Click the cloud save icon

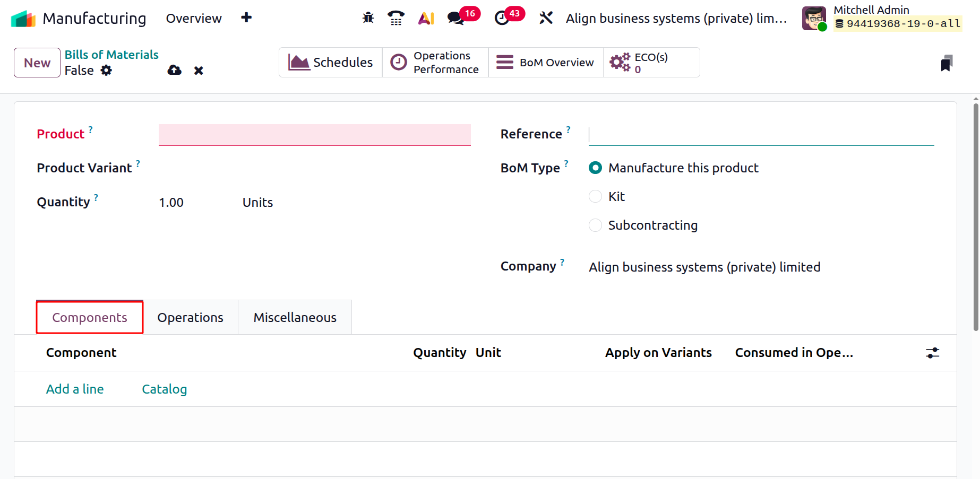175,70
